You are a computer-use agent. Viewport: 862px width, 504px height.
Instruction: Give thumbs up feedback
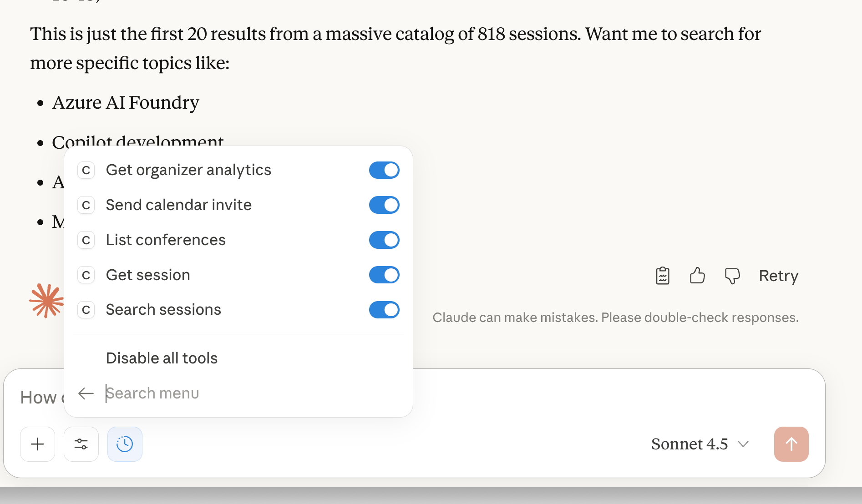(697, 276)
